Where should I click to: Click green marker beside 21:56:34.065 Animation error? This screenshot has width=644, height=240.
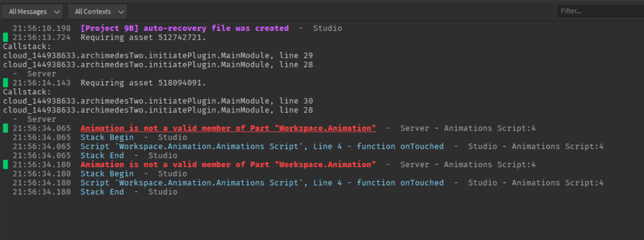(5, 128)
